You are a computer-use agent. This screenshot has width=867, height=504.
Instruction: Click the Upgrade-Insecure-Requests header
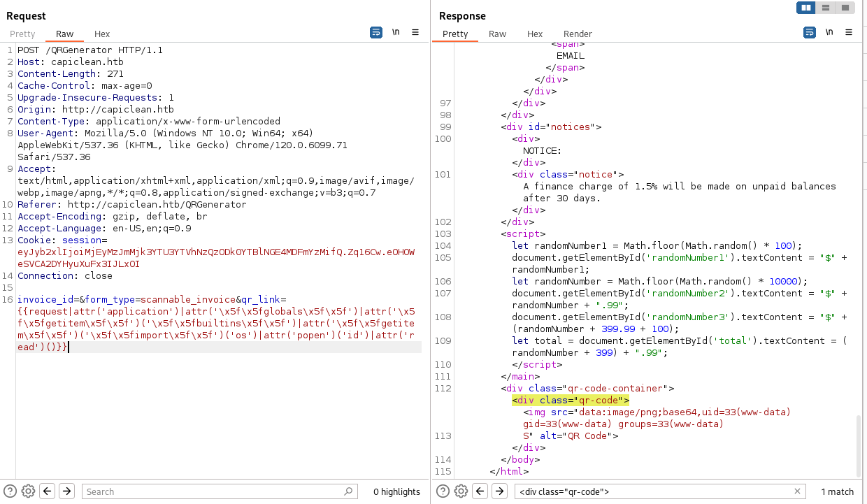[96, 98]
